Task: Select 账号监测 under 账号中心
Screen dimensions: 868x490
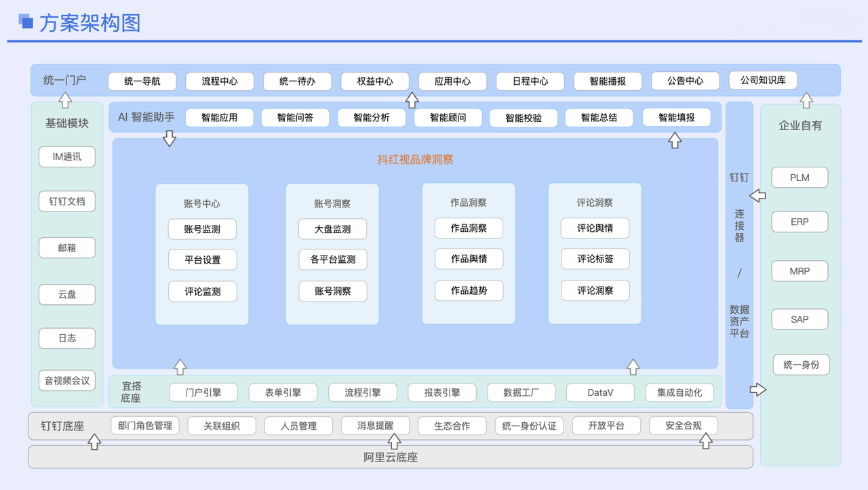Action: click(202, 229)
